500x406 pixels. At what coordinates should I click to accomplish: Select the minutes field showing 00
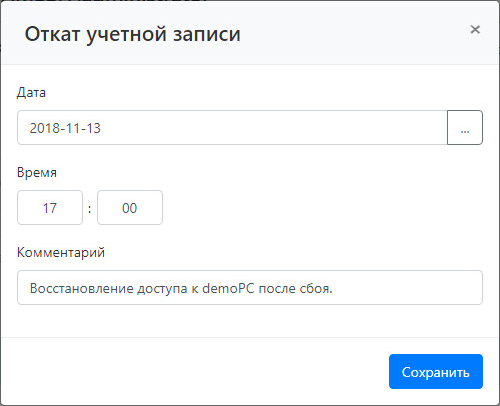point(130,208)
